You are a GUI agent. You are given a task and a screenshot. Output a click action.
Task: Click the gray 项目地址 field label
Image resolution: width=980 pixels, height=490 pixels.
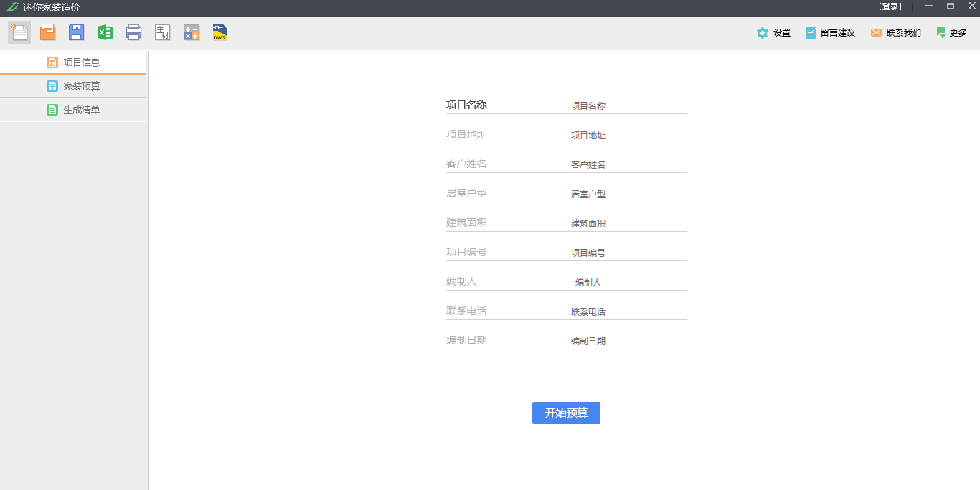[466, 134]
